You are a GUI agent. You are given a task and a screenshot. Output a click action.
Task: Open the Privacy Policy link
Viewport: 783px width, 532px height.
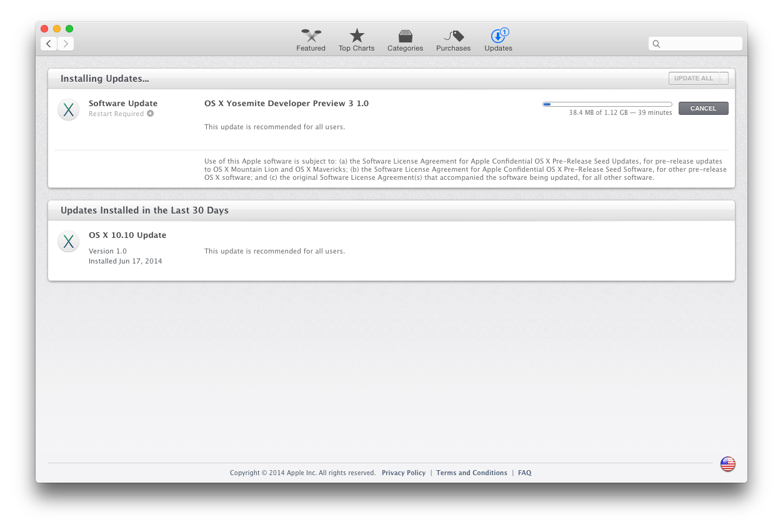click(x=404, y=473)
